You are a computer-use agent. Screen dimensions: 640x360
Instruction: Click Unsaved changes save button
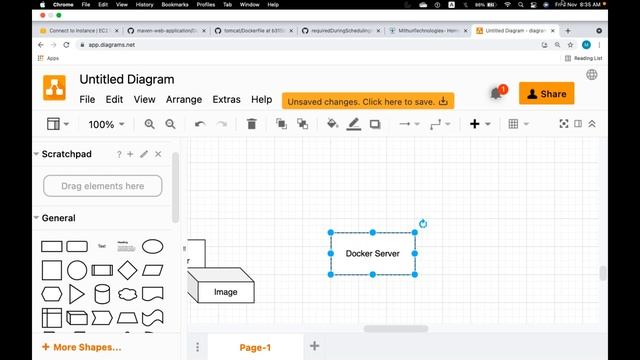pos(368,101)
